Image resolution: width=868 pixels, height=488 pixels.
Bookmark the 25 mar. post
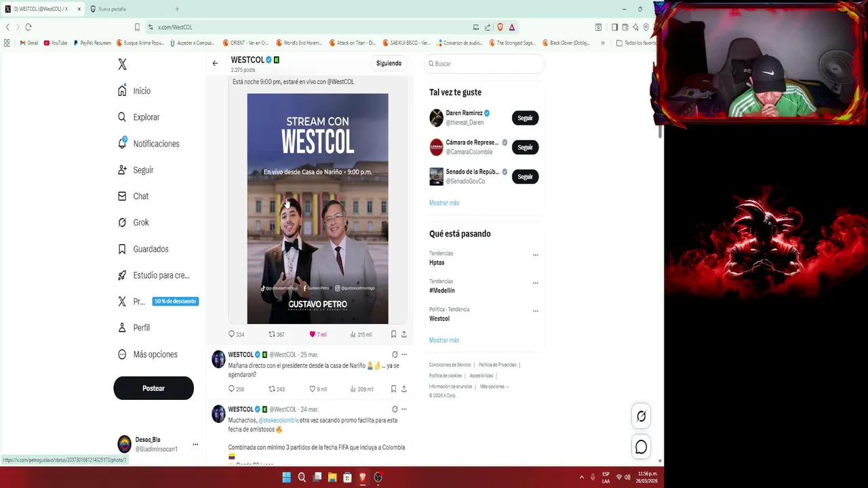tap(393, 389)
